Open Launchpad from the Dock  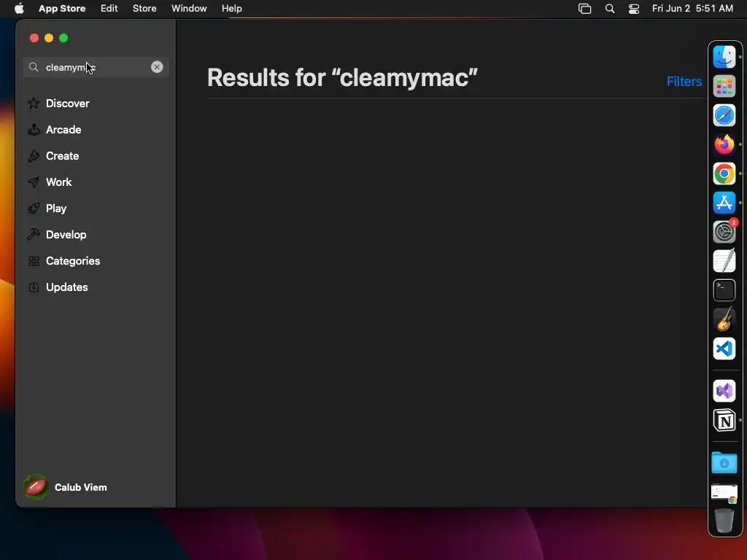724,86
